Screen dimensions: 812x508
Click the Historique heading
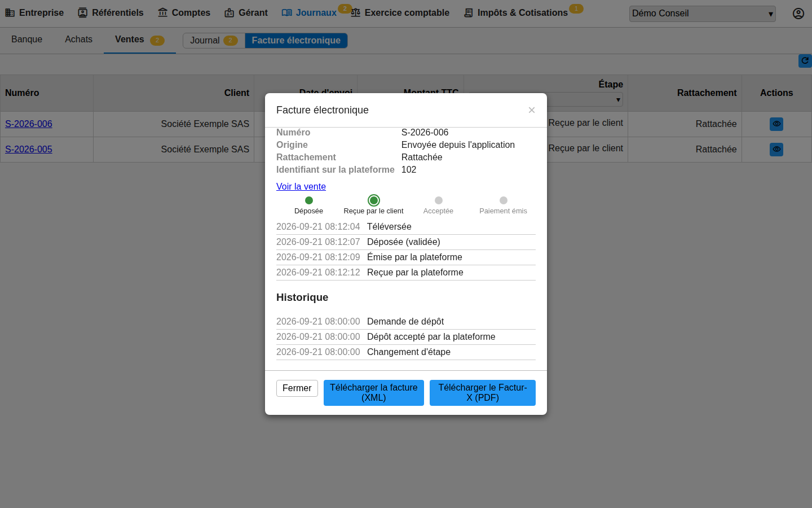(302, 297)
